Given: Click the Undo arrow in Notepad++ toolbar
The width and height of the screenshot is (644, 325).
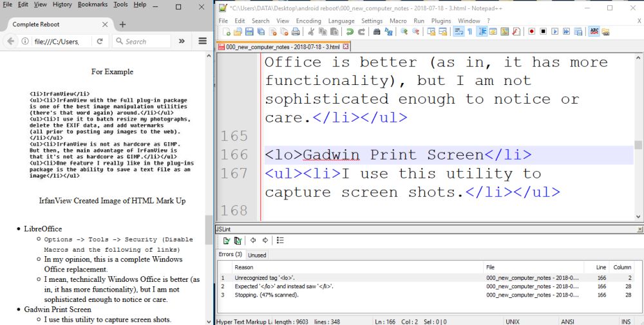Looking at the screenshot, I should tap(350, 32).
